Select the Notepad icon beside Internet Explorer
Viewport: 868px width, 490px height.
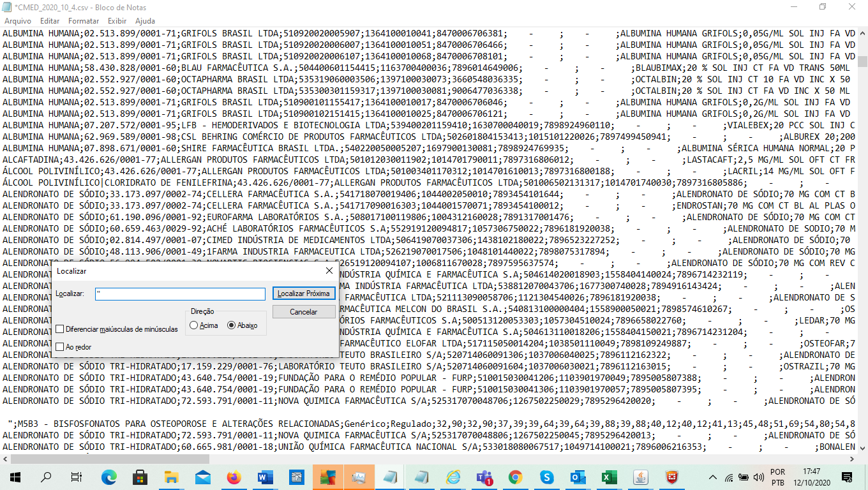coord(421,477)
